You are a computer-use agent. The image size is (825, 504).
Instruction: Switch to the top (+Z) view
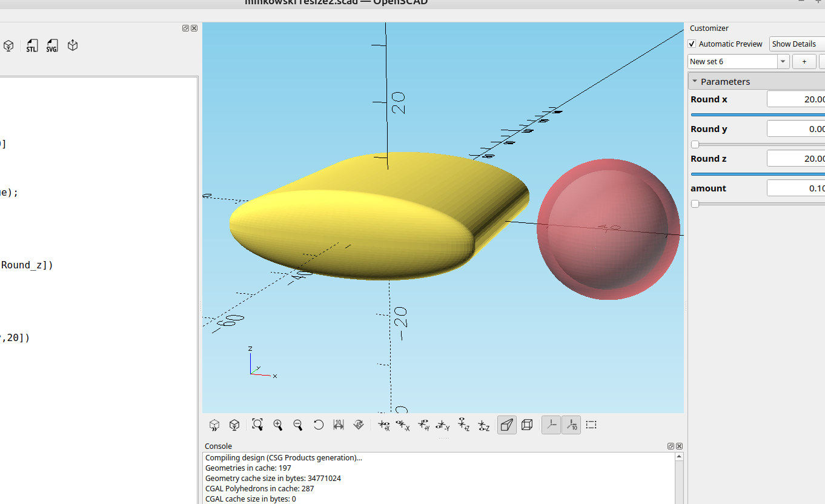463,425
